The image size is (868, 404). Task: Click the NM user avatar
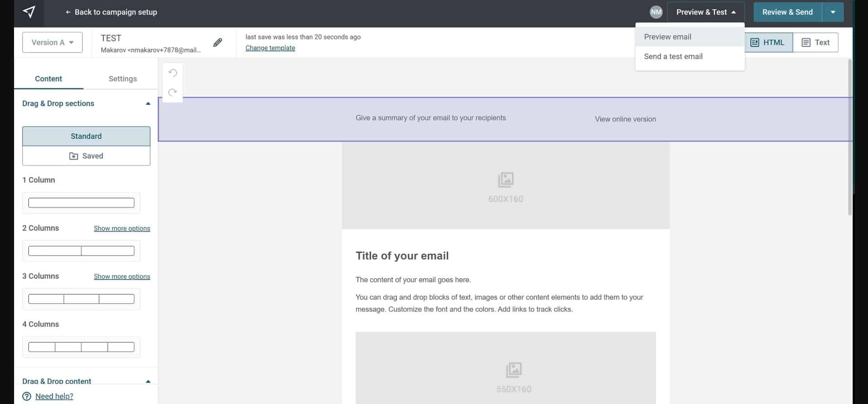pos(656,12)
